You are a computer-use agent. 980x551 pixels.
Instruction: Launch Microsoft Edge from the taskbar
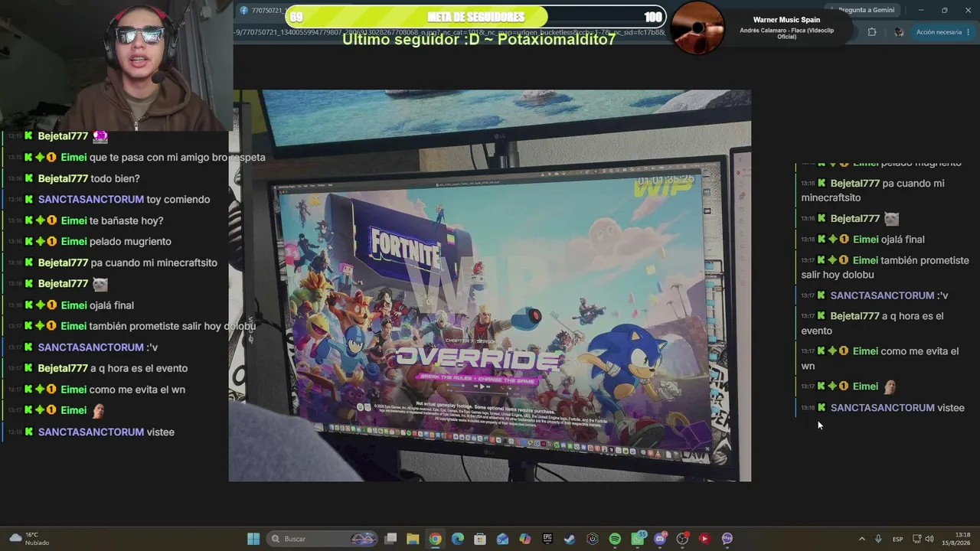click(458, 539)
